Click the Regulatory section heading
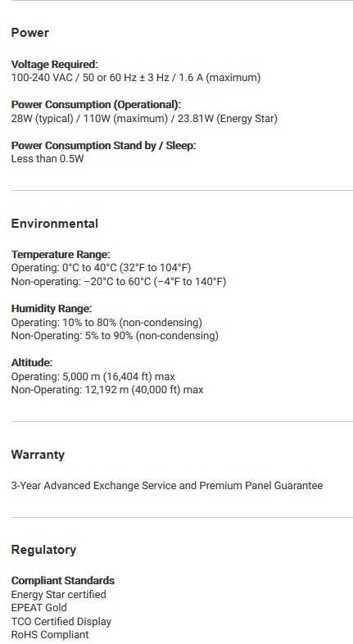This screenshot has width=353, height=644. (43, 550)
